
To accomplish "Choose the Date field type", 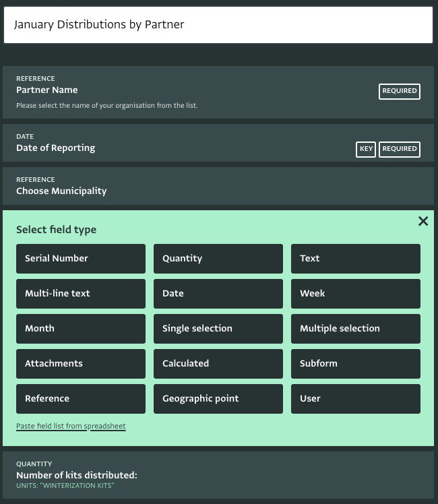I will click(218, 294).
